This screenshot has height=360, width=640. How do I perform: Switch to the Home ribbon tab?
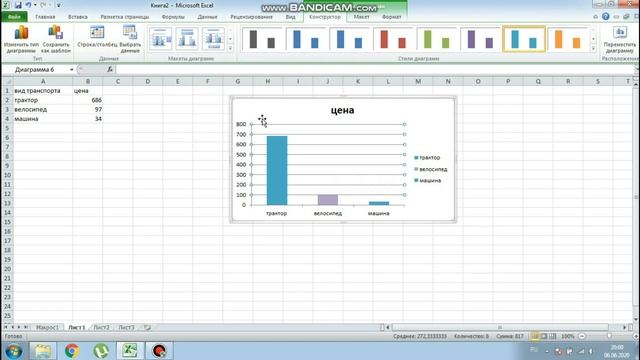[45, 17]
